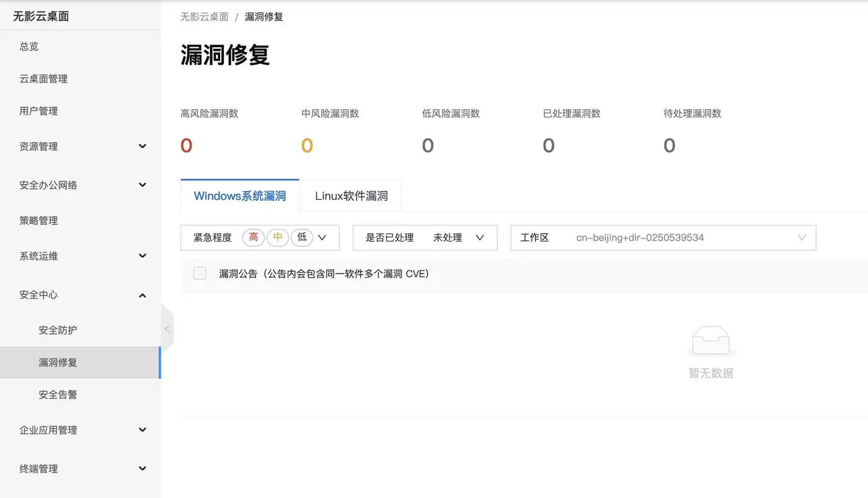This screenshot has width=868, height=498.
Task: Click the 暂无数据 placeholder text
Action: coord(711,373)
